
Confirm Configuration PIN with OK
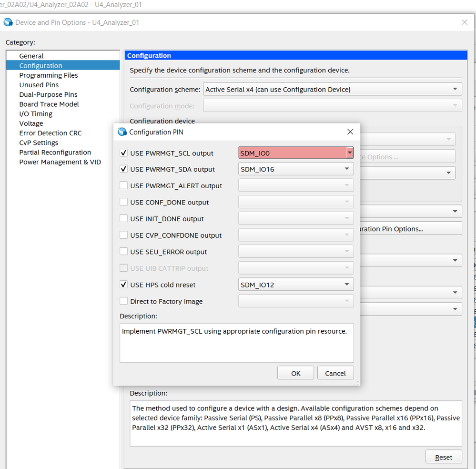coord(295,373)
